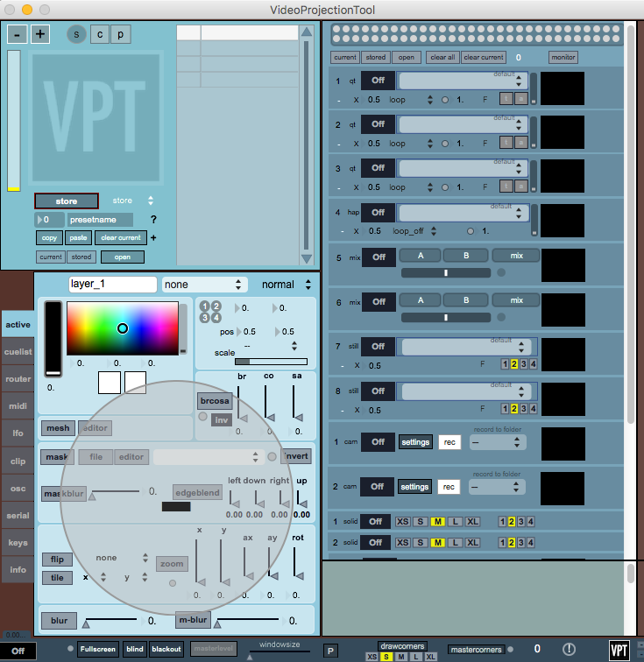
Task: Click the monitor button
Action: (x=563, y=58)
